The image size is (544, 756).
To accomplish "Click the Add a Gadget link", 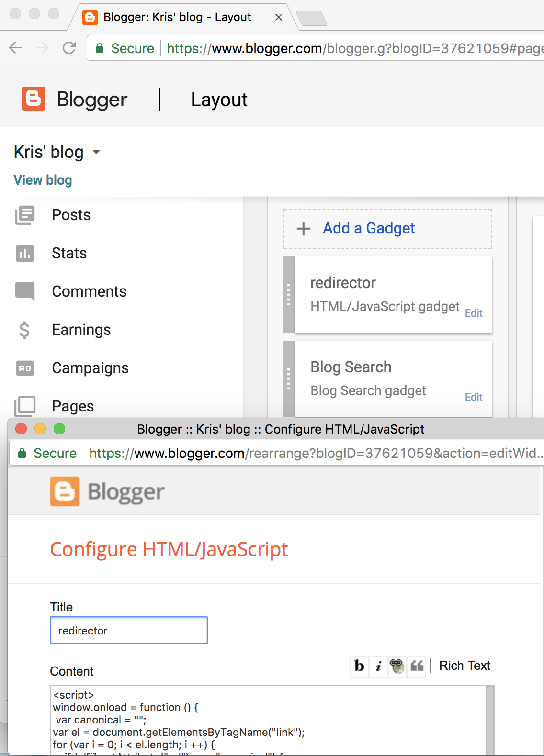I will [x=369, y=229].
